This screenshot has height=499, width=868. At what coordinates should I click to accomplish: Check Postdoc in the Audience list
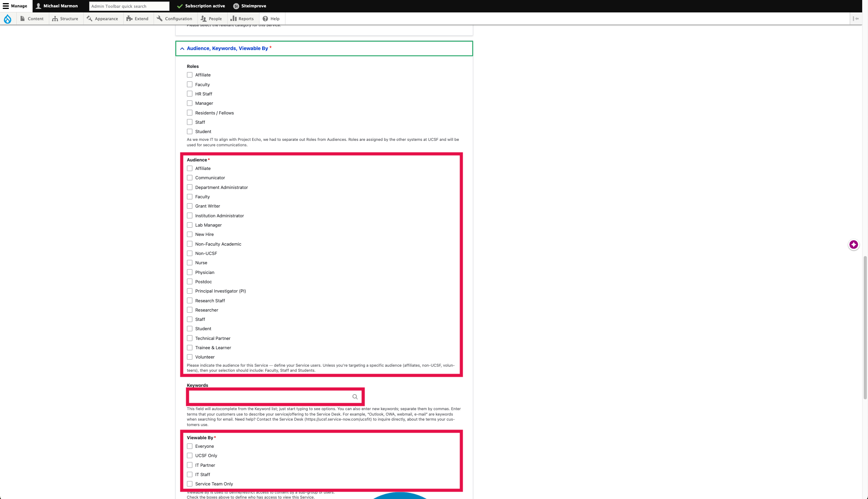point(190,281)
